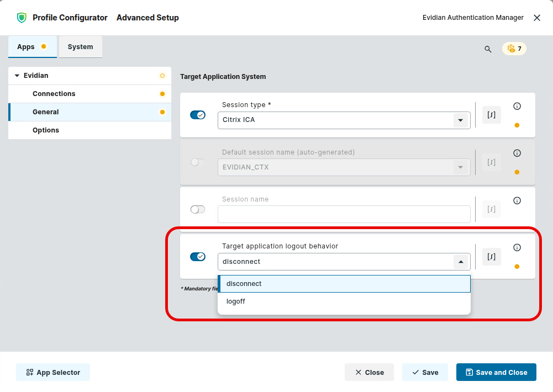Click the Save button
The height and width of the screenshot is (392, 553).
[x=425, y=372]
